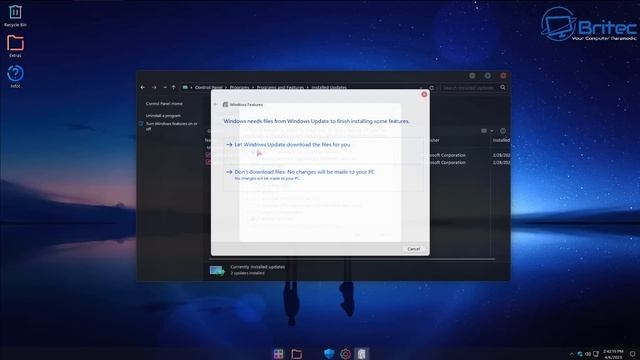Go forward in the Control Panel window
Image resolution: width=640 pixels, height=360 pixels.
point(154,87)
